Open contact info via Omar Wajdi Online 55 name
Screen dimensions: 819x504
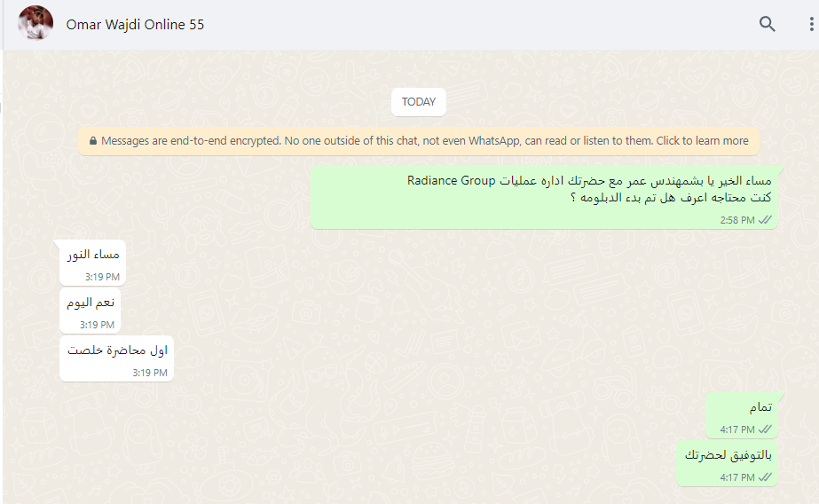[135, 25]
